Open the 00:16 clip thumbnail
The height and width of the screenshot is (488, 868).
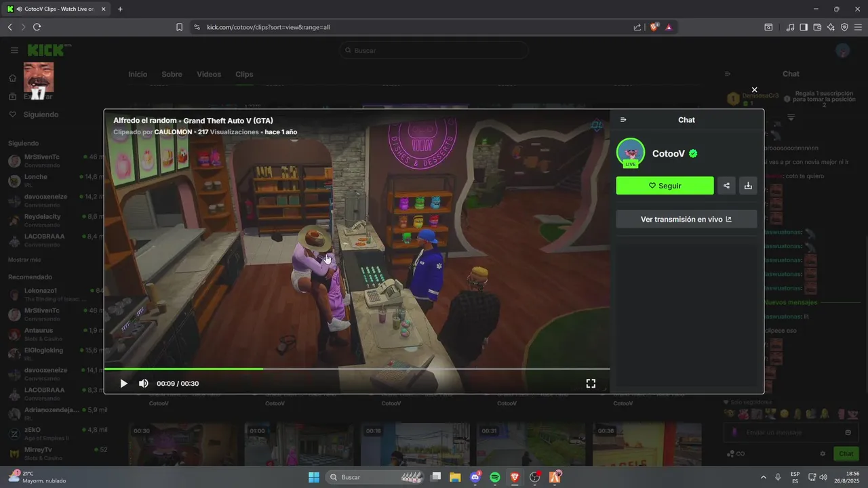click(415, 445)
